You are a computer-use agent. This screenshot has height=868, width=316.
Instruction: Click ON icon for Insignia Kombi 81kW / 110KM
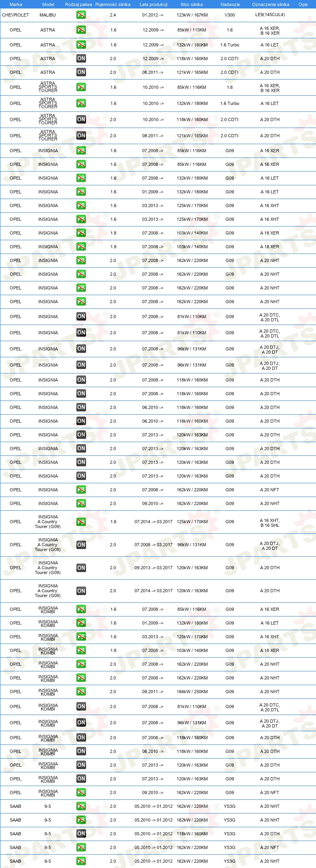(81, 707)
